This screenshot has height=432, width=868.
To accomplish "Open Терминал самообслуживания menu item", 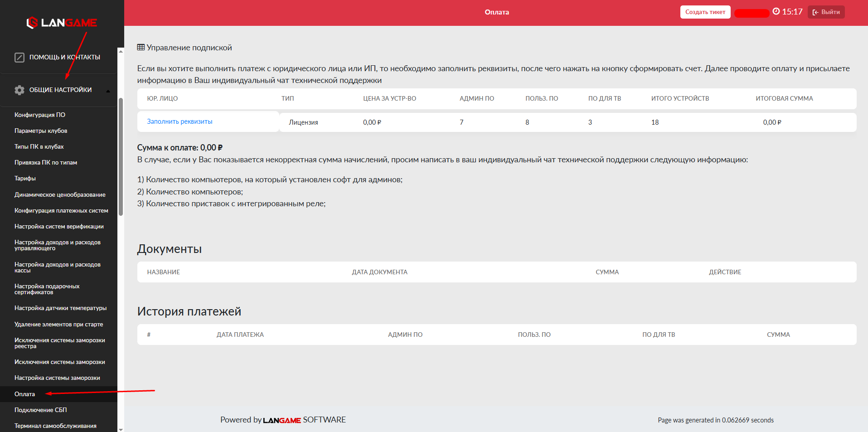I will pos(55,426).
